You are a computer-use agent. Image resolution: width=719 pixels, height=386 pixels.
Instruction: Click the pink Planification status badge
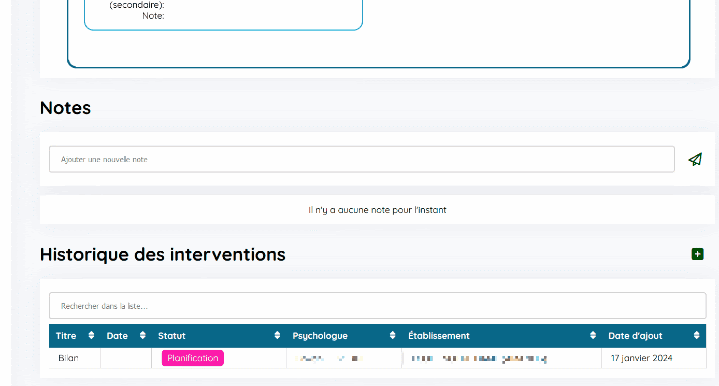pyautogui.click(x=193, y=358)
